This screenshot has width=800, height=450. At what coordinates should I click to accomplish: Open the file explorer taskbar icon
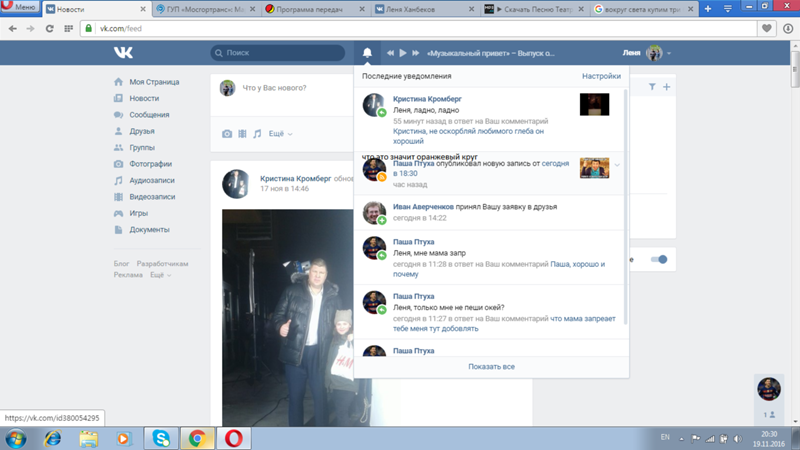pos(88,438)
